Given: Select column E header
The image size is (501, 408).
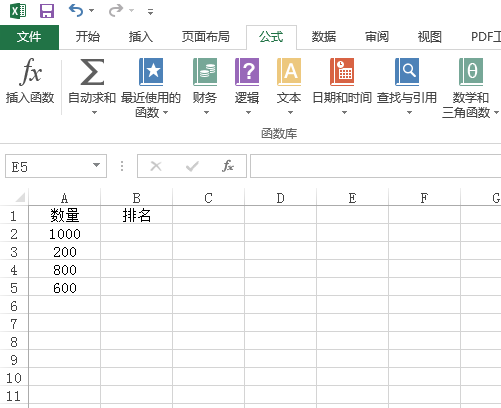Looking at the screenshot, I should (x=353, y=198).
